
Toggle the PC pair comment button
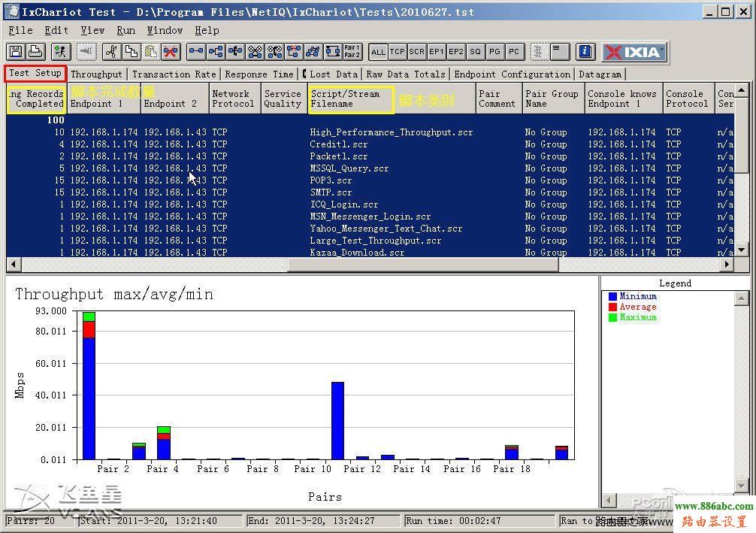coord(514,52)
